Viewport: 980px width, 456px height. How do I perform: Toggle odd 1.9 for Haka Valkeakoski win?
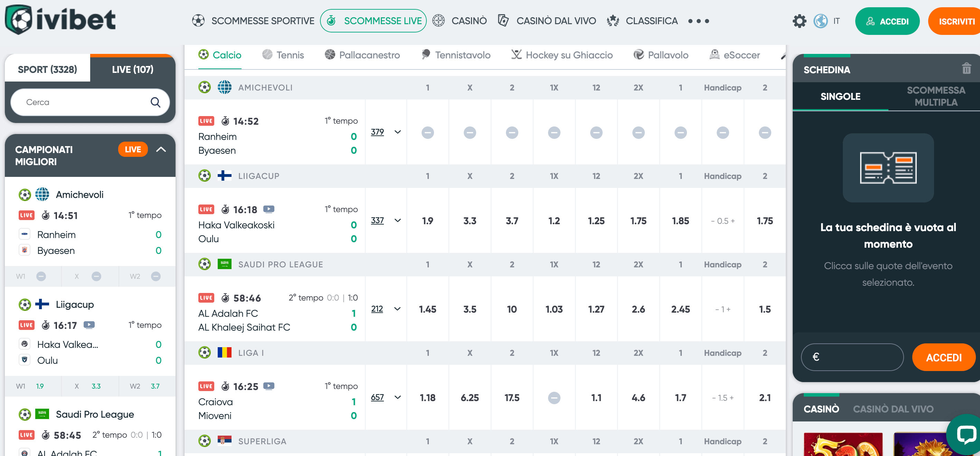427,221
